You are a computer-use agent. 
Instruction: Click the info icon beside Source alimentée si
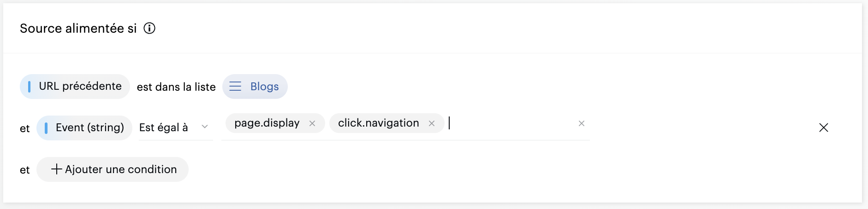click(149, 28)
